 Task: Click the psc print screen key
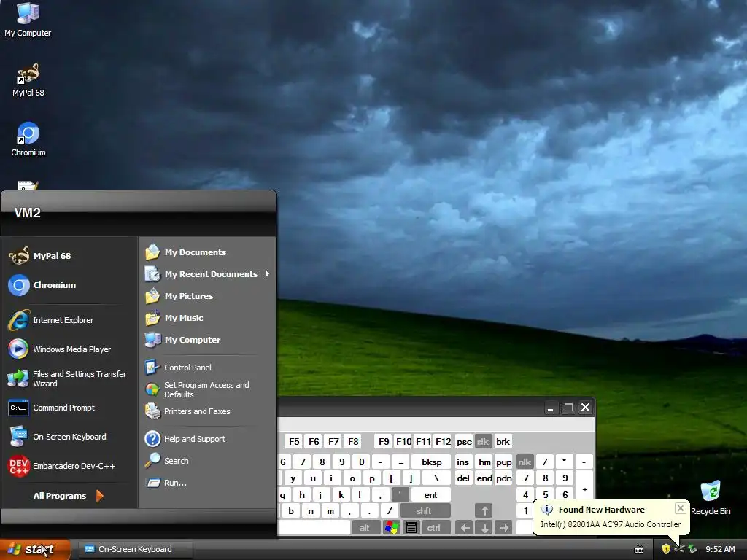click(464, 442)
